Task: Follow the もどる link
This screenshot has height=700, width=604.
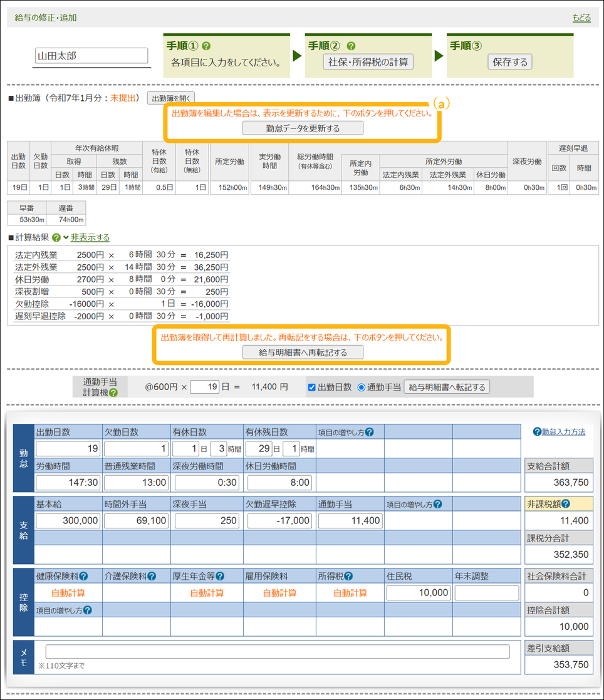Action: coord(581,18)
